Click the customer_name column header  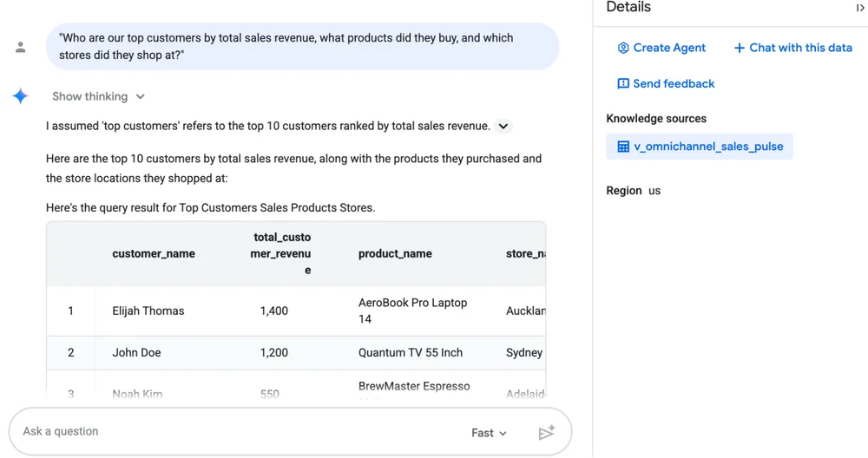click(x=154, y=254)
